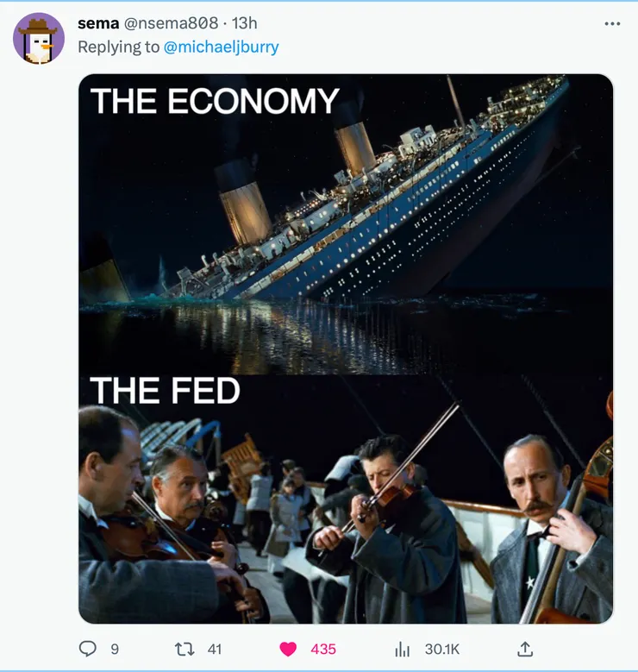Click the like count 435
The width and height of the screenshot is (638, 672).
(323, 650)
